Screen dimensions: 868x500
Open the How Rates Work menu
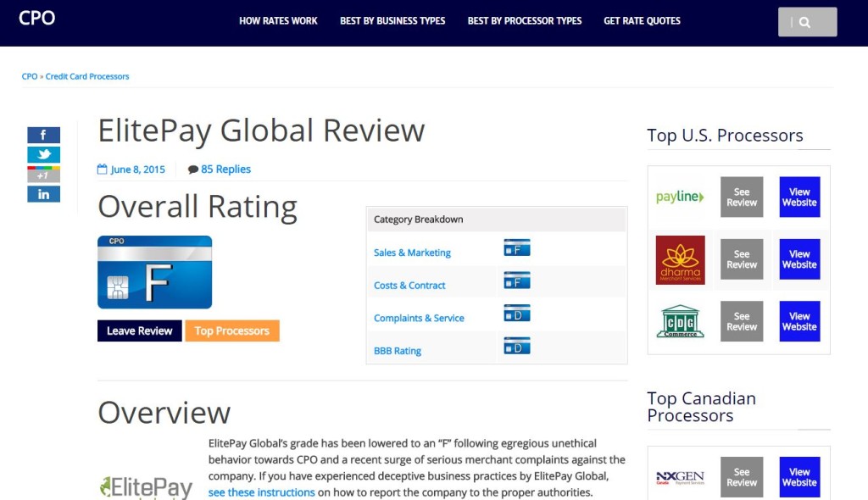pos(279,21)
